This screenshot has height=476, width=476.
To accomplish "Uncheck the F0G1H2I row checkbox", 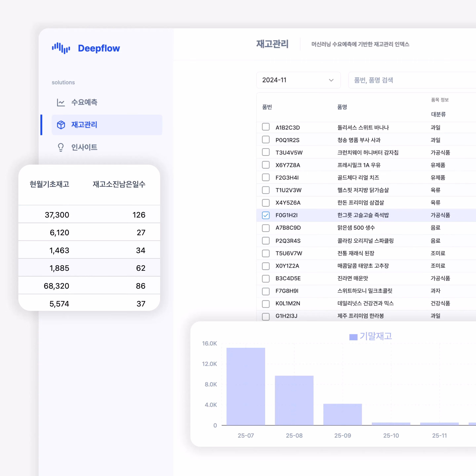I will (x=266, y=215).
